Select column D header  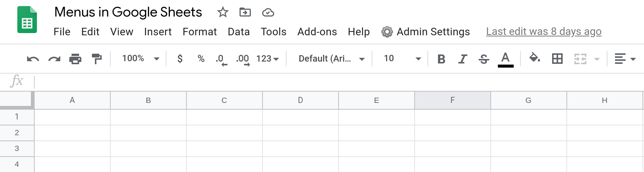(301, 100)
